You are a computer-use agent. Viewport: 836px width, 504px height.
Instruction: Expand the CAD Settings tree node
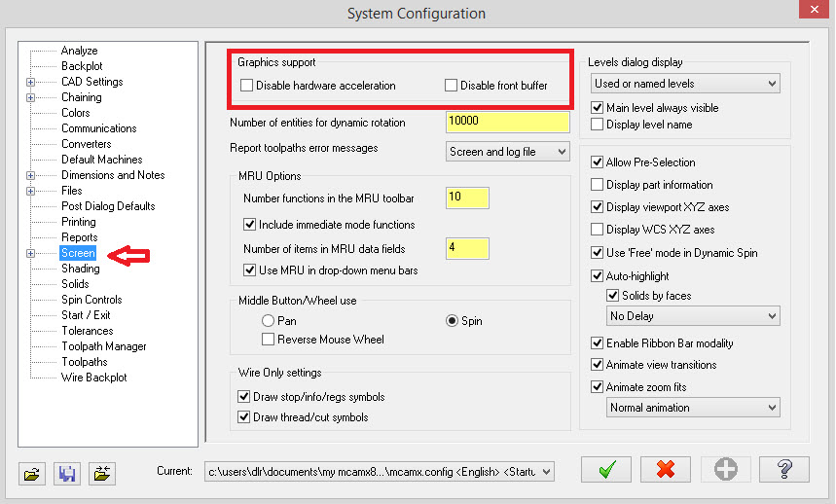[31, 82]
